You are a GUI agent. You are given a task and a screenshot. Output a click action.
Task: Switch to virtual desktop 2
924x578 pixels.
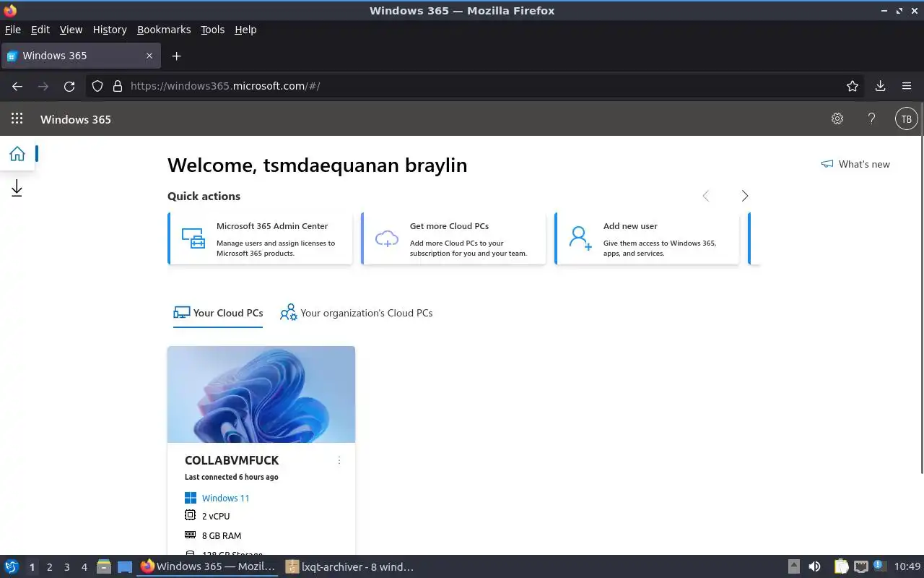click(x=49, y=567)
